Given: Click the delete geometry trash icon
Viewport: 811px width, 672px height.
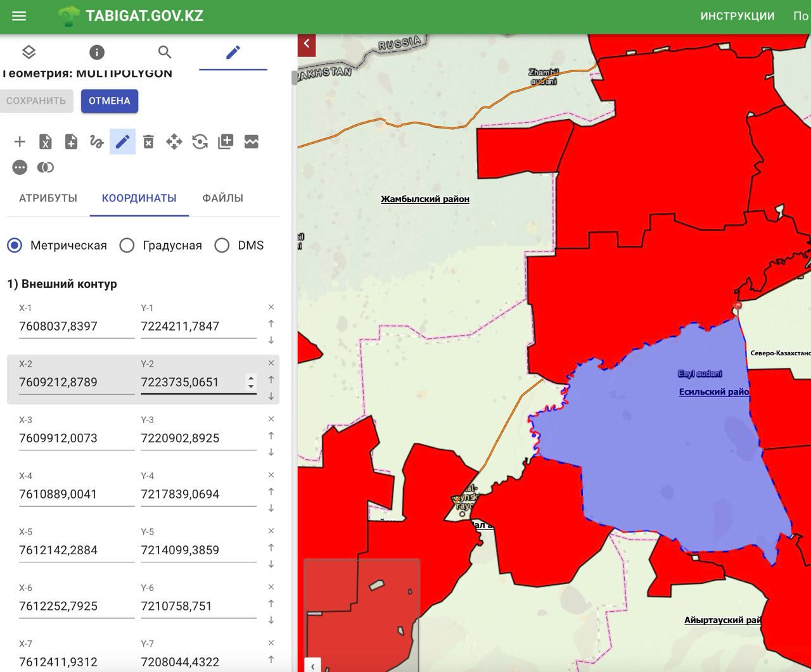Looking at the screenshot, I should click(148, 142).
